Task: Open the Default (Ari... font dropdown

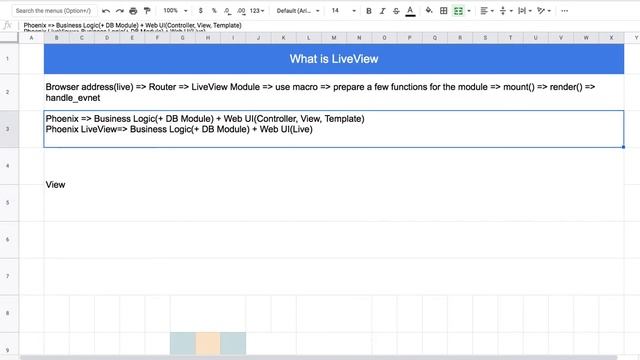Action: point(298,11)
